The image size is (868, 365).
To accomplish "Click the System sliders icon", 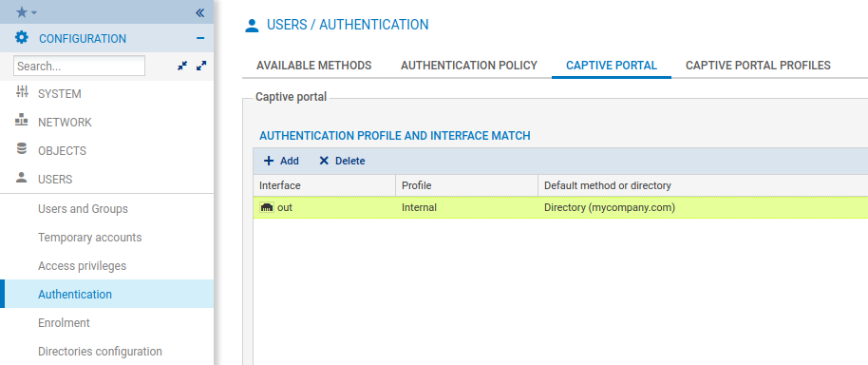I will click(x=22, y=92).
